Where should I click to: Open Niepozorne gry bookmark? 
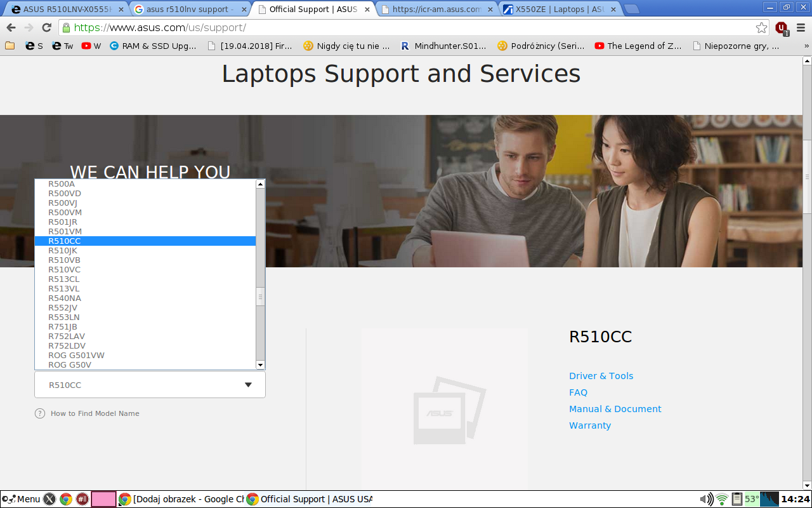[736, 46]
